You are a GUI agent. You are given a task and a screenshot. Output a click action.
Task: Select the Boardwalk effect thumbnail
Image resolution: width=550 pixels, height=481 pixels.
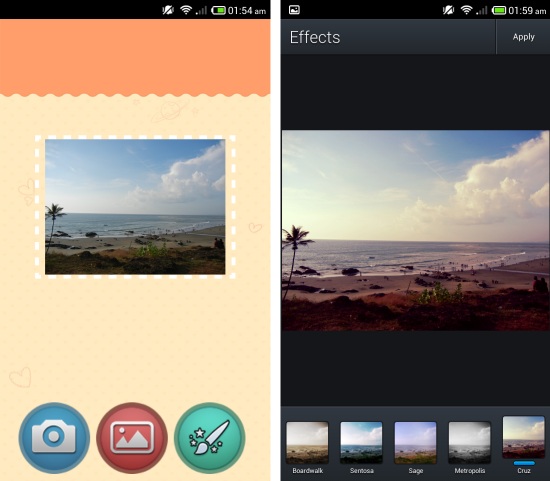(x=307, y=442)
